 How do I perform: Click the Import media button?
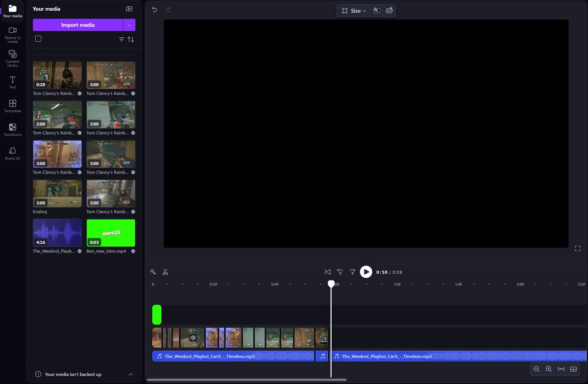(78, 25)
